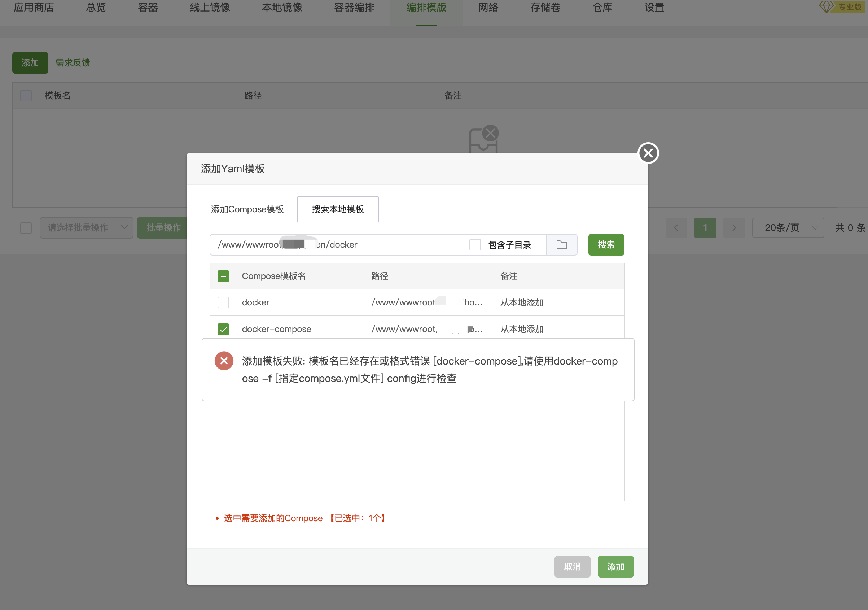The image size is (868, 610).
Task: Close the 添加Yaml模板 dialog with X
Action: click(x=648, y=153)
